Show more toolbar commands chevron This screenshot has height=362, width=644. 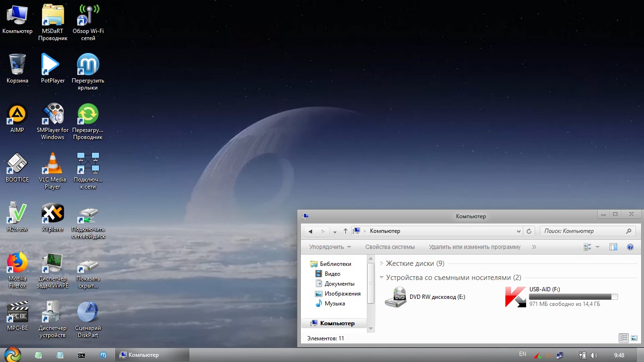click(534, 247)
